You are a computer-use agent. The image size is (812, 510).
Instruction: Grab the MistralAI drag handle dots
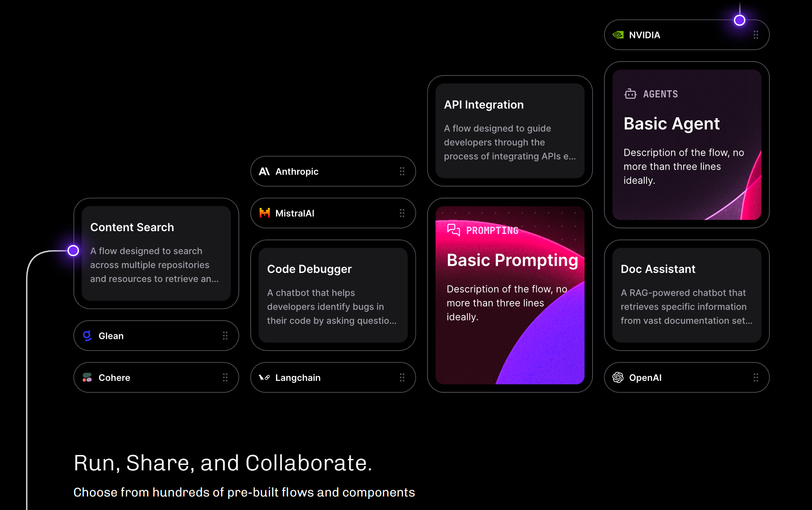[x=402, y=213]
